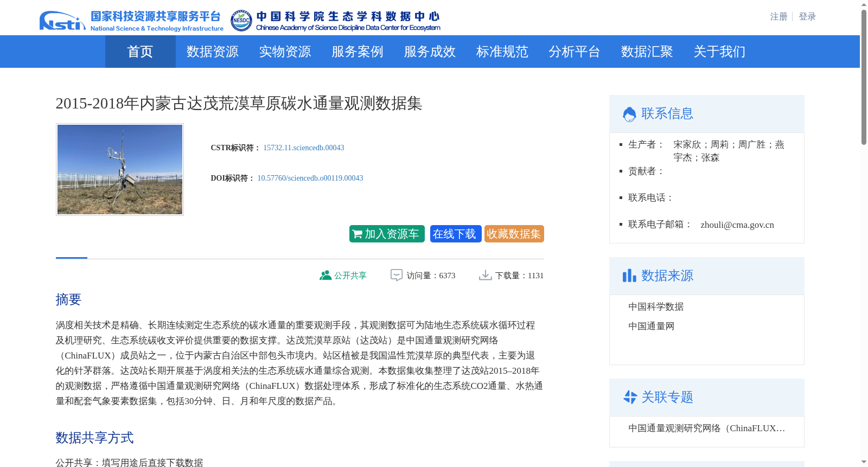Click the NSTI platform logo
Screen dimensions: 868x467
pyautogui.click(x=62, y=21)
